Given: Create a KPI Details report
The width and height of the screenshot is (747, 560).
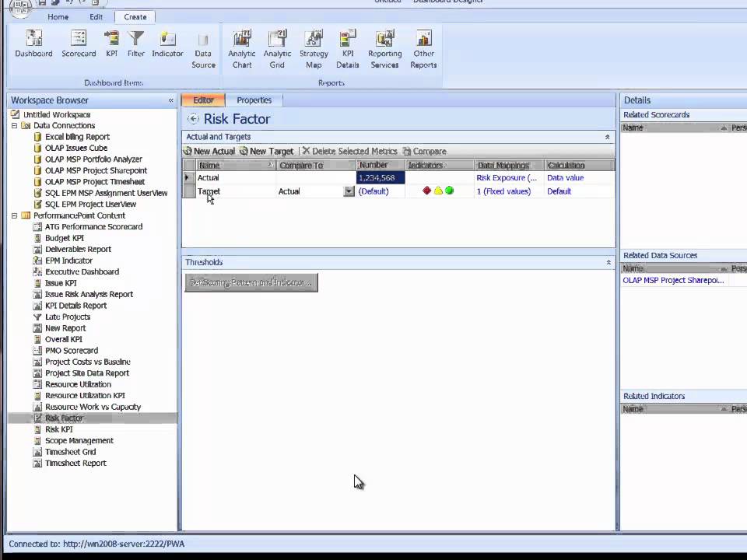Looking at the screenshot, I should tap(347, 50).
